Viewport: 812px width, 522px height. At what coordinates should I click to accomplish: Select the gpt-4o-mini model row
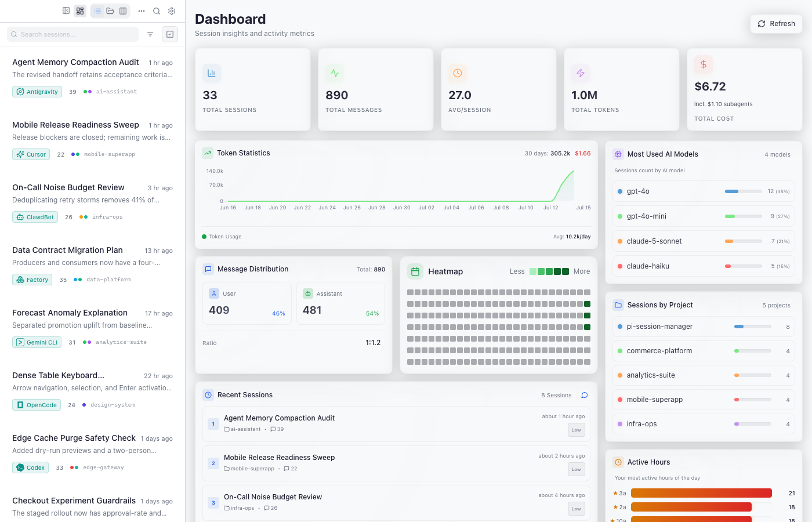click(704, 216)
